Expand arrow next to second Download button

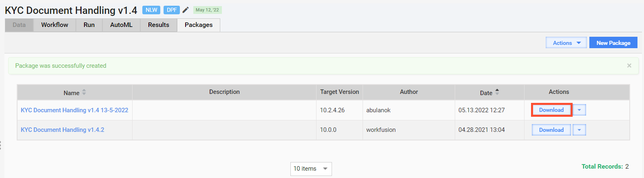pyautogui.click(x=579, y=130)
